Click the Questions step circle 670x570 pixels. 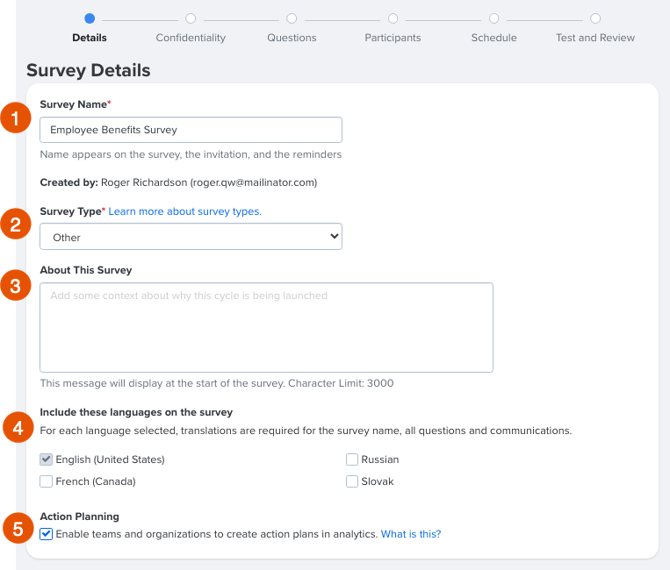click(291, 18)
